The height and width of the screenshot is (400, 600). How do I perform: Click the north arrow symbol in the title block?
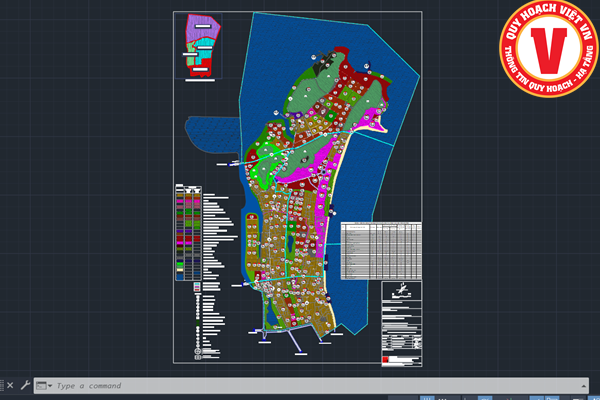click(401, 290)
